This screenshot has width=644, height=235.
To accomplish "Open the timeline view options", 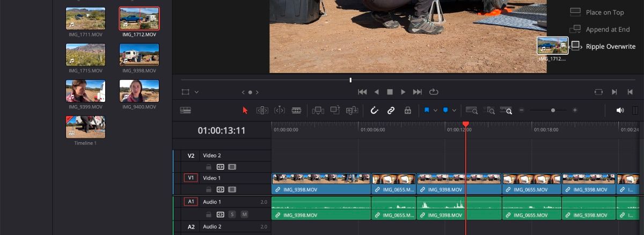I will coord(186,110).
